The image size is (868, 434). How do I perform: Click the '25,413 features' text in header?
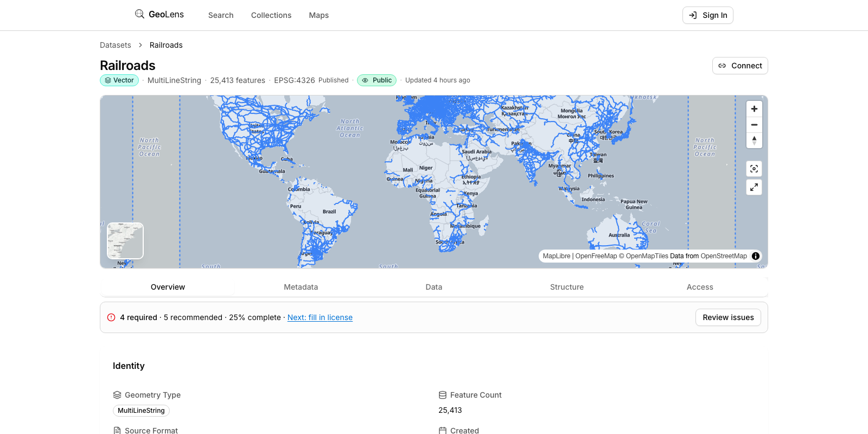(238, 80)
